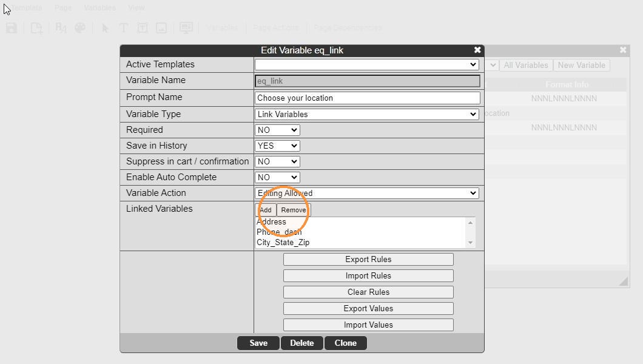643x364 pixels.
Task: Select the image placeholder tool
Action: tap(161, 28)
